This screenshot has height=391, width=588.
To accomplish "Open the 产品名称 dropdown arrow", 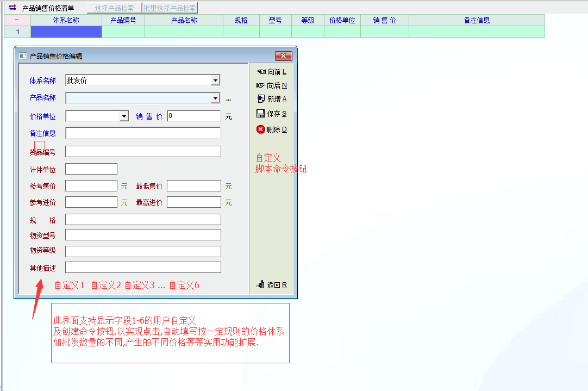I will (215, 98).
